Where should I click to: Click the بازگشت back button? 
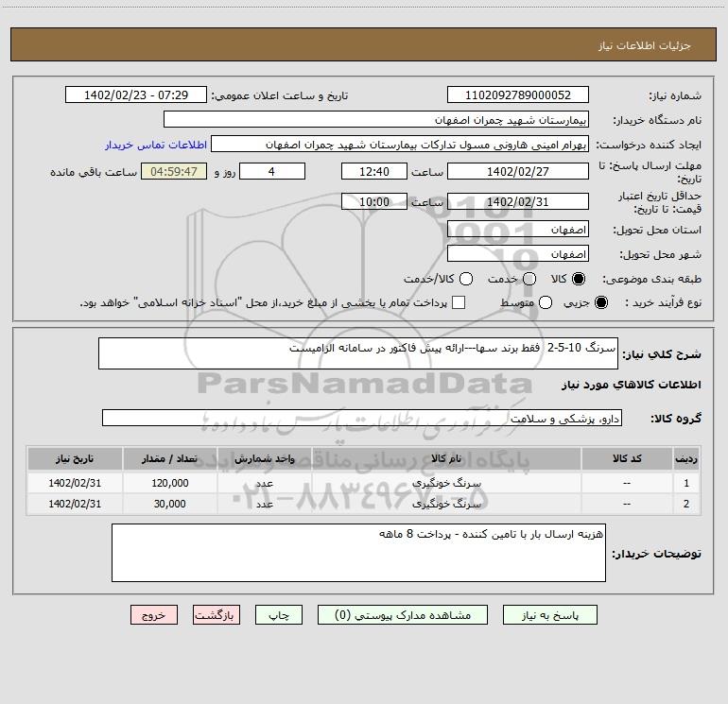click(217, 615)
